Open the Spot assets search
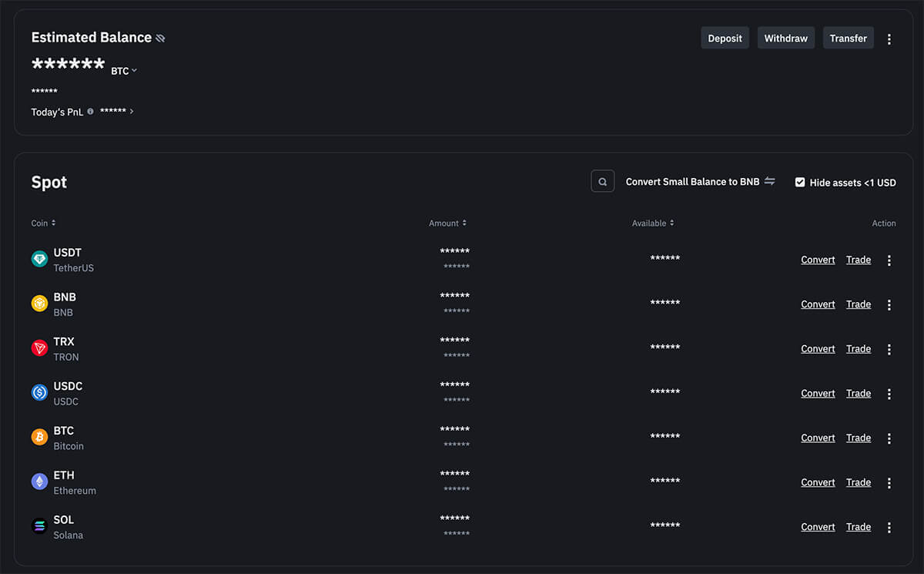 (x=603, y=180)
